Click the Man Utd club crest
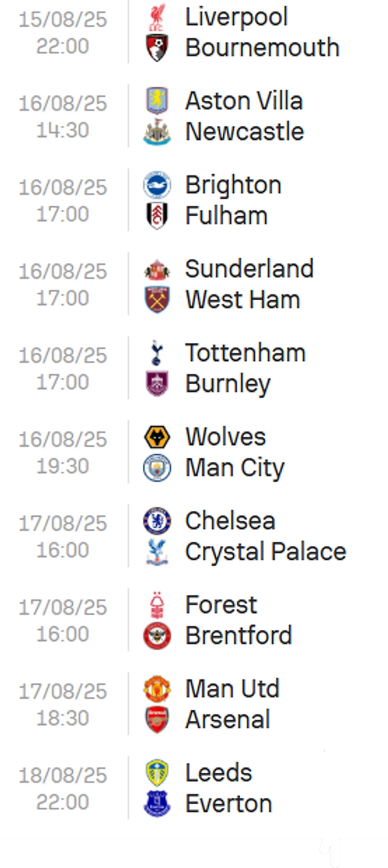 [x=157, y=689]
